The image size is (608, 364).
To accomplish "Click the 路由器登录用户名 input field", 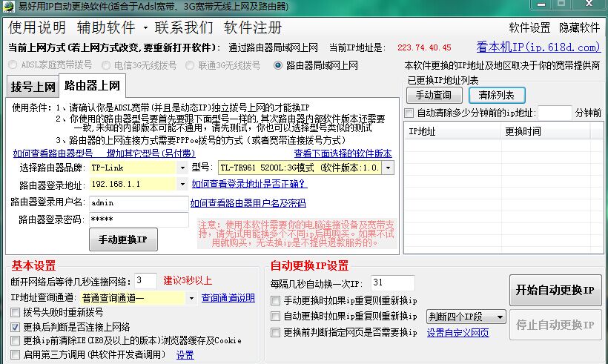I will coord(136,202).
